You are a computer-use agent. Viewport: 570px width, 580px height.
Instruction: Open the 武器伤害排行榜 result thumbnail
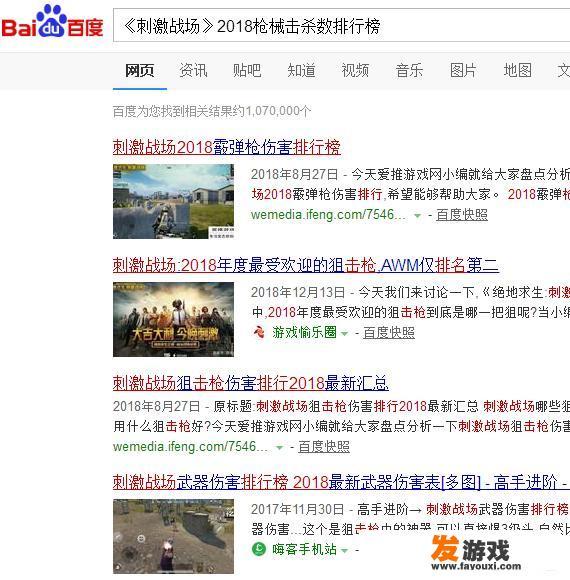173,536
